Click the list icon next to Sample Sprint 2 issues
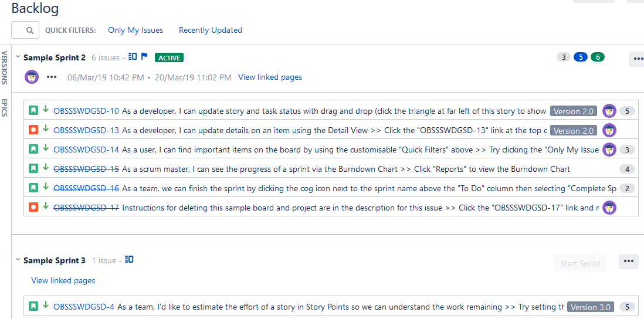Screen dimensions: 644x319 coord(132,56)
